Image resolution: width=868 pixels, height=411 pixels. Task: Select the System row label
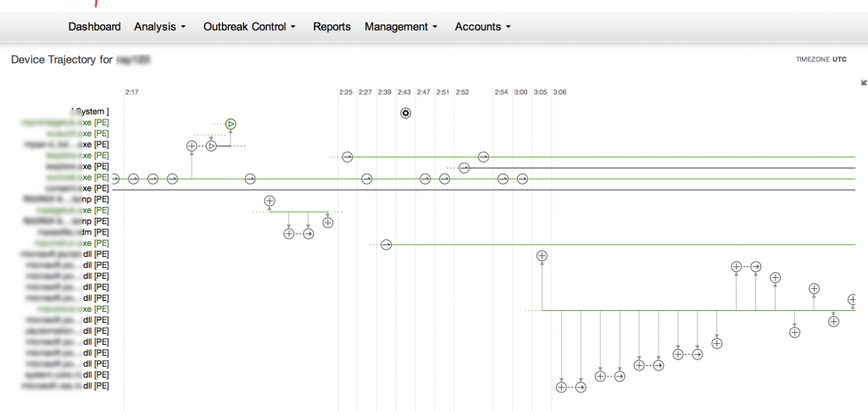(90, 111)
